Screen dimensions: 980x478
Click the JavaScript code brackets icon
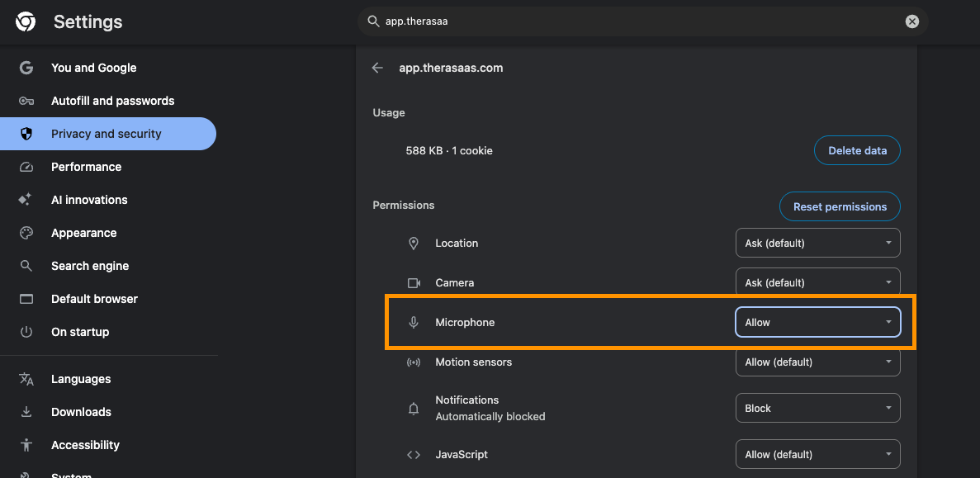(x=413, y=454)
